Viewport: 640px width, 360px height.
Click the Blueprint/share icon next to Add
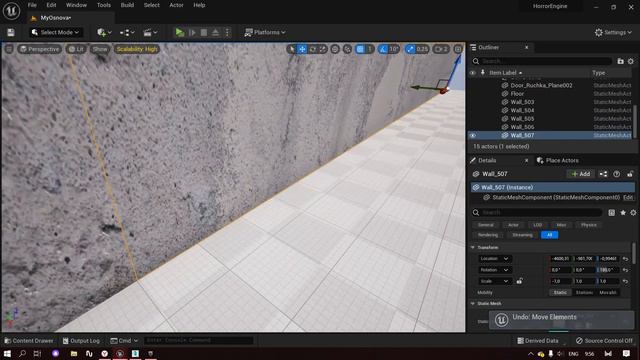[x=603, y=174]
